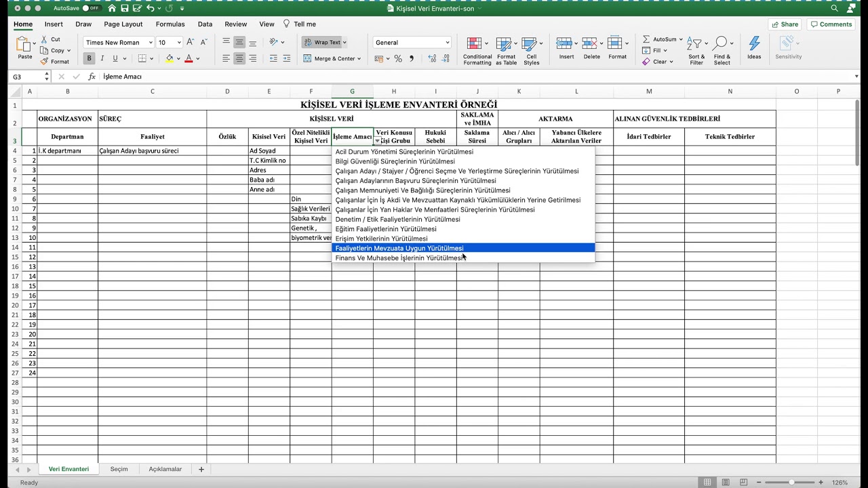Align text to the top
The height and width of the screenshot is (488, 868).
click(226, 42)
